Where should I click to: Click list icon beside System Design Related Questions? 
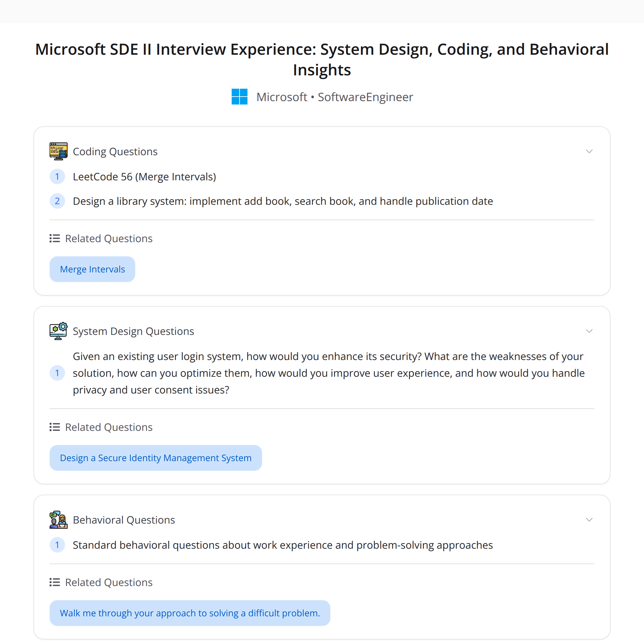click(55, 427)
